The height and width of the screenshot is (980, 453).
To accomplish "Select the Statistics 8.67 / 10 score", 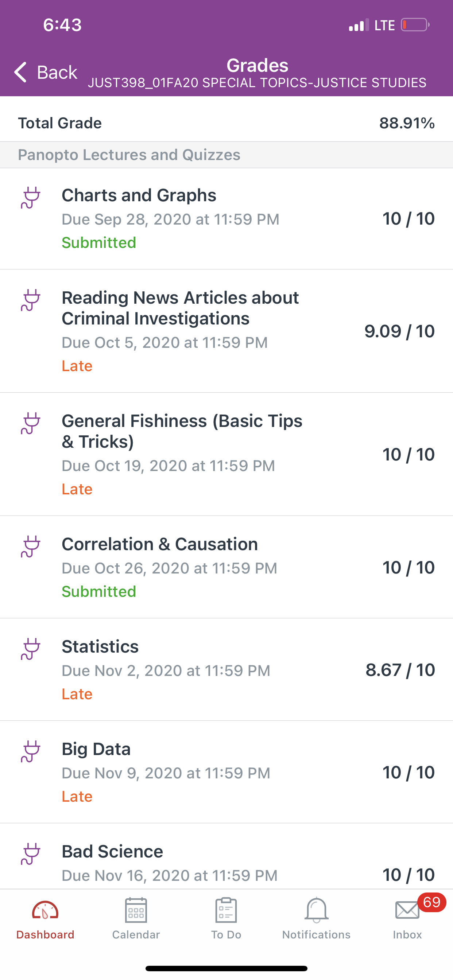I will coord(400,670).
